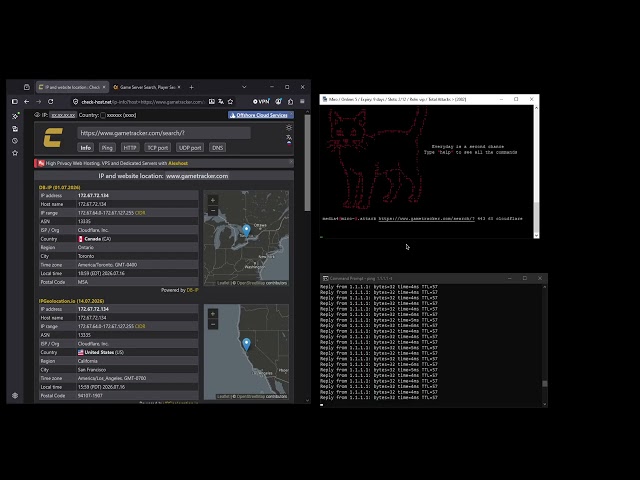Close the High Privacy Web Hosting banner
The height and width of the screenshot is (480, 640).
point(291,162)
